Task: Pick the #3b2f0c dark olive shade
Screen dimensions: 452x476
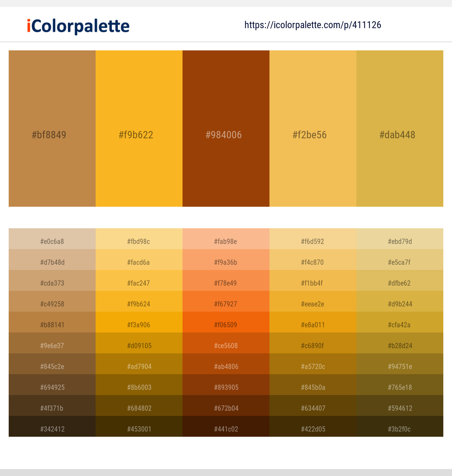Action: tap(400, 426)
